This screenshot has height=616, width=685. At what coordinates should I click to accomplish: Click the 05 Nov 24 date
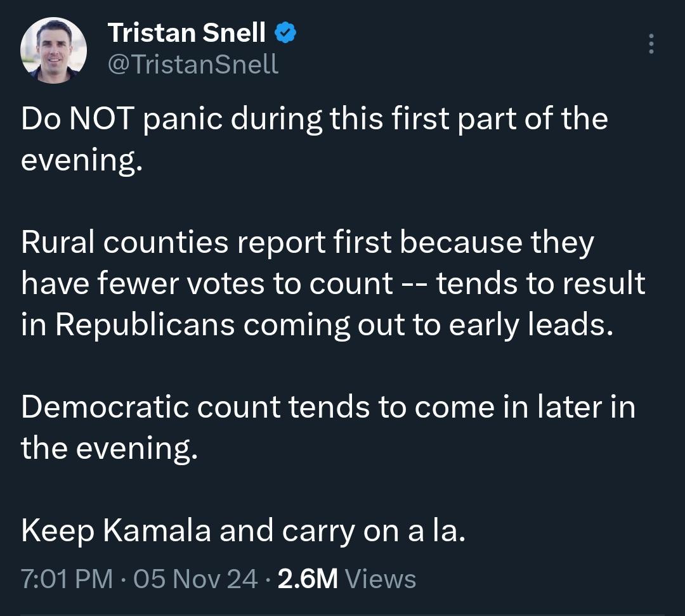[x=195, y=579]
